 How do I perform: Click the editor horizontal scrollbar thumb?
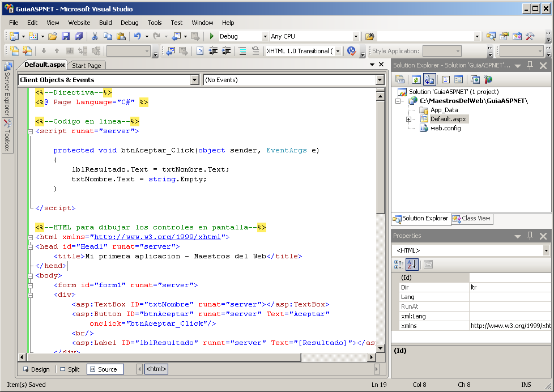[x=163, y=357]
